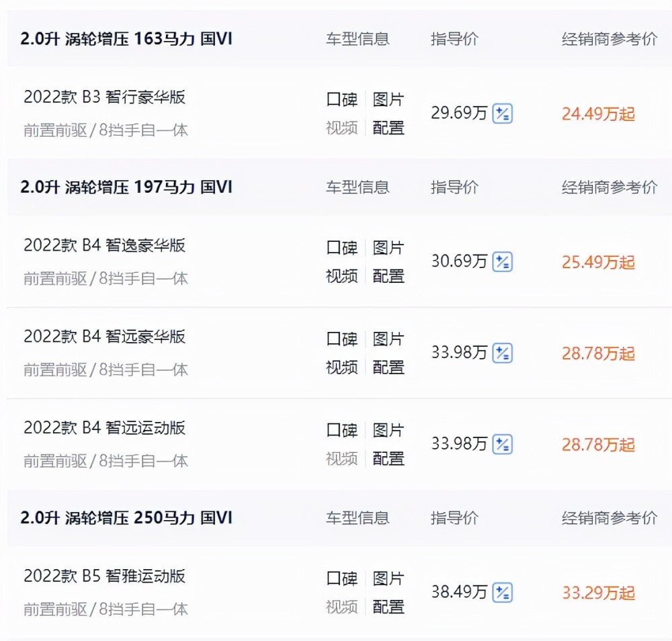This screenshot has width=672, height=641.
Task: Open 配置 for 2022款 B3 智行豪华版
Action: tap(388, 128)
